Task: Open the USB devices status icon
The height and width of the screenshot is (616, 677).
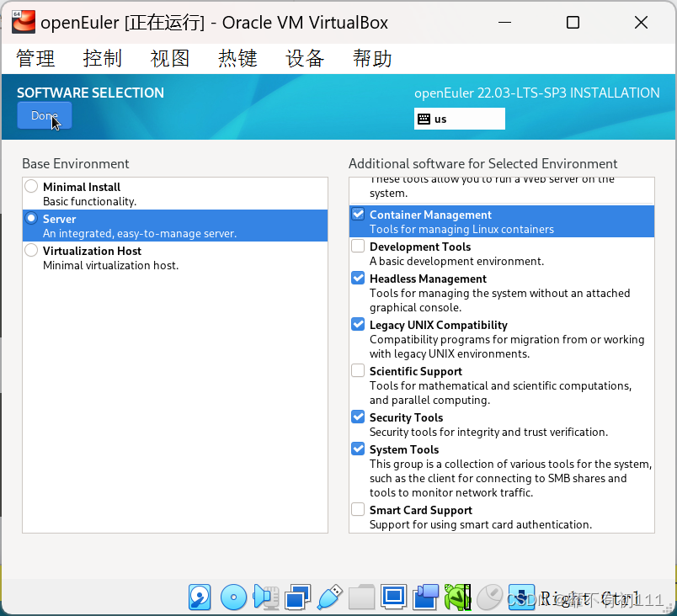Action: tap(330, 597)
